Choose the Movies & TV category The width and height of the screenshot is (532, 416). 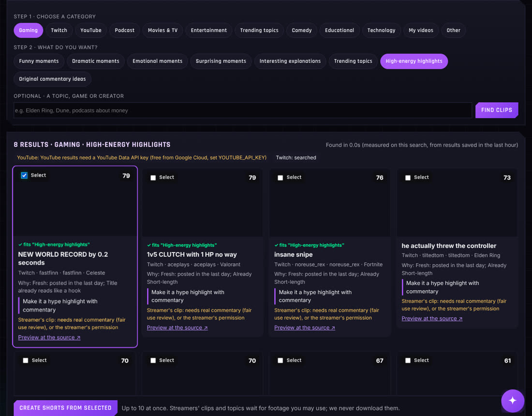tap(163, 30)
